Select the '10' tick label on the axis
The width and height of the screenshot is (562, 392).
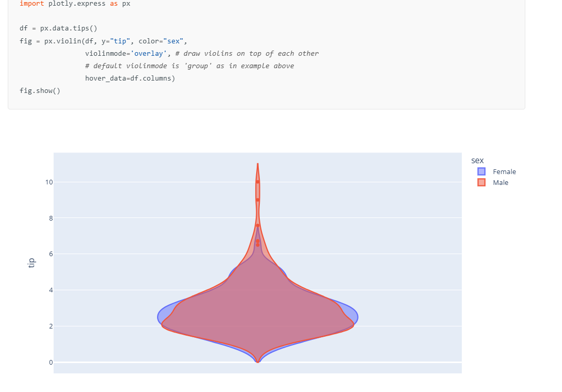pyautogui.click(x=49, y=182)
